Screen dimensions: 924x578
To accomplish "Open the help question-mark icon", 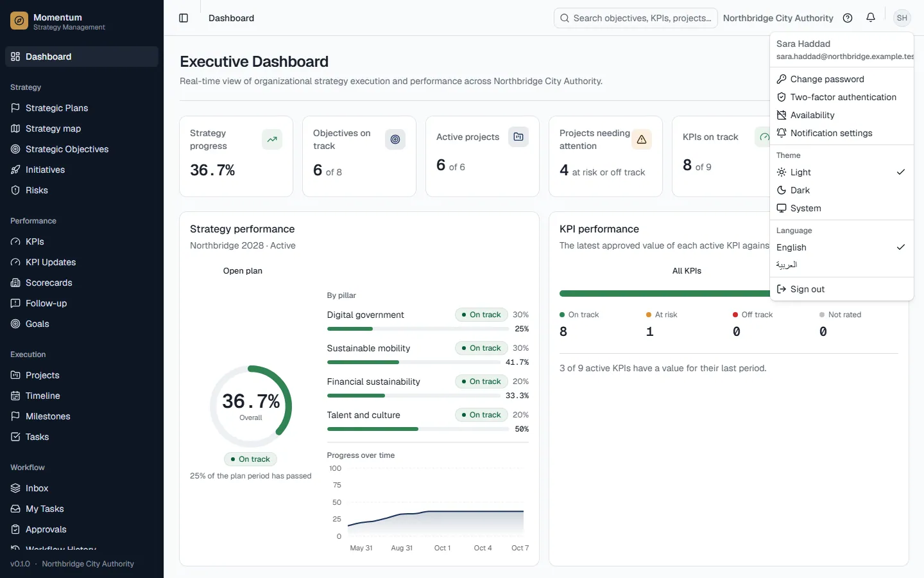I will 848,18.
